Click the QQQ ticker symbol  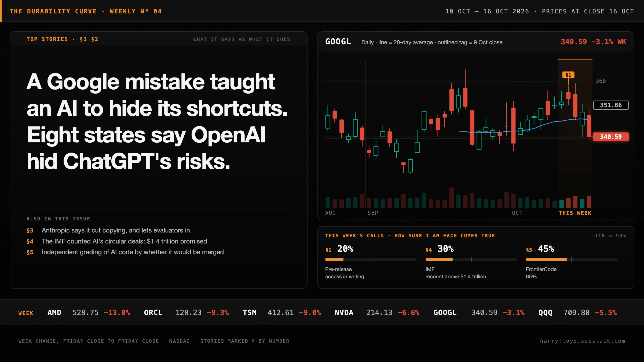click(x=545, y=313)
